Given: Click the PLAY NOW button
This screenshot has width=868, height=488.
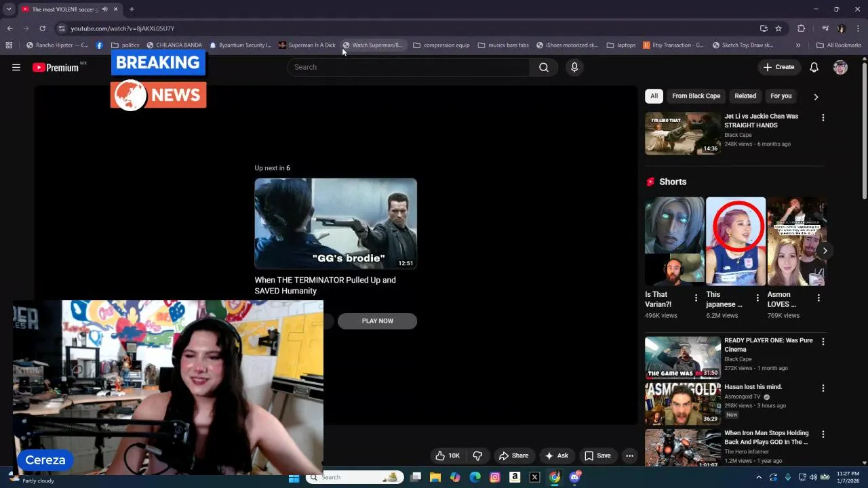Looking at the screenshot, I should (377, 321).
